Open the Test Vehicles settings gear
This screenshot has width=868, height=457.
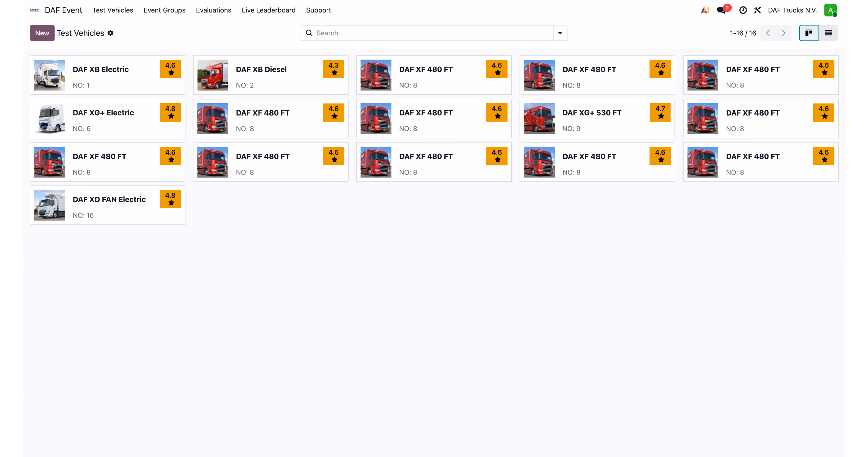click(110, 33)
